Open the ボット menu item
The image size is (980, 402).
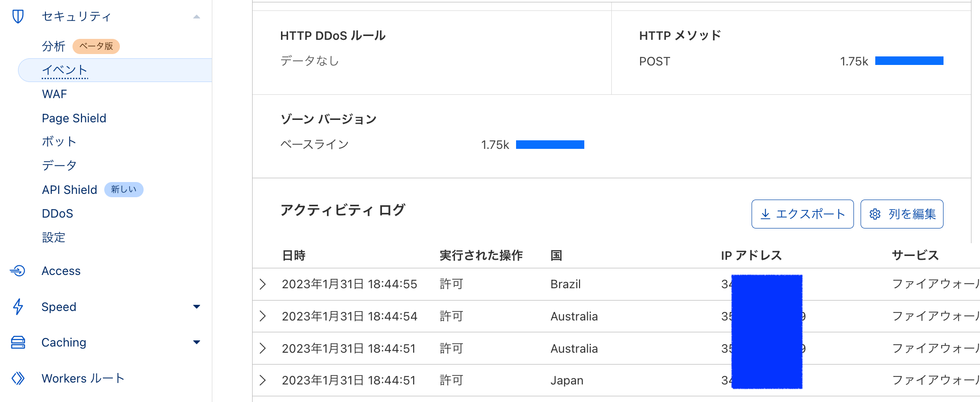(59, 142)
